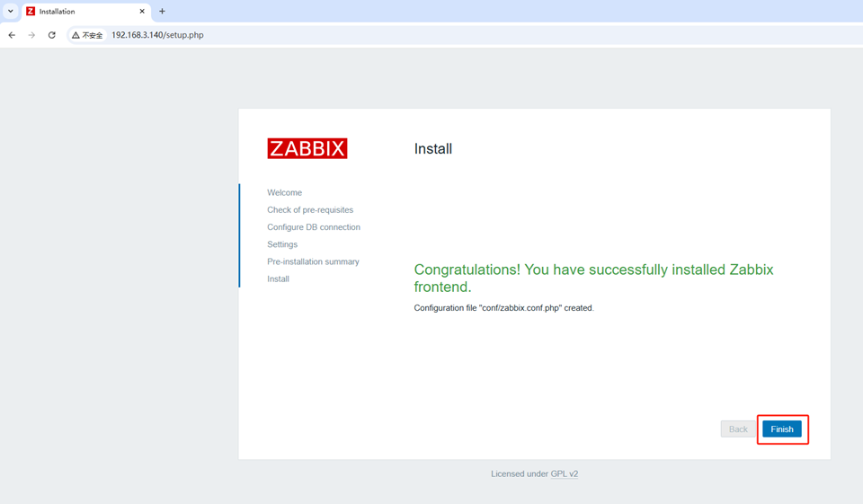The image size is (863, 504).
Task: Click the Welcome step in the sidebar
Action: pyautogui.click(x=285, y=192)
